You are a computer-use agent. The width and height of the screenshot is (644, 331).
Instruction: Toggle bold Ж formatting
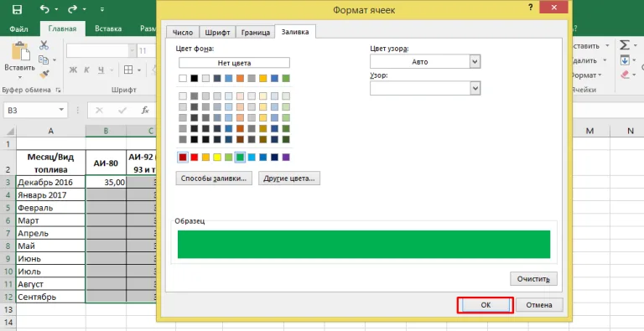point(73,70)
